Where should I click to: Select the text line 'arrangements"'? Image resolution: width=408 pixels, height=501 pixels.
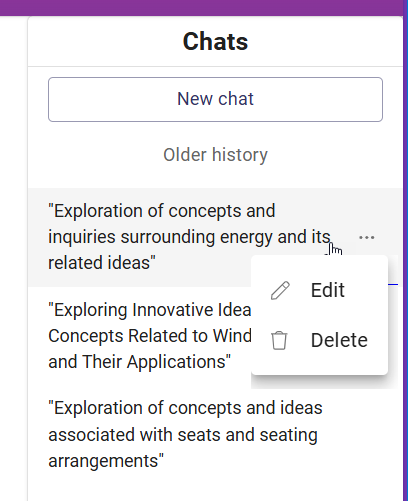pyautogui.click(x=106, y=461)
